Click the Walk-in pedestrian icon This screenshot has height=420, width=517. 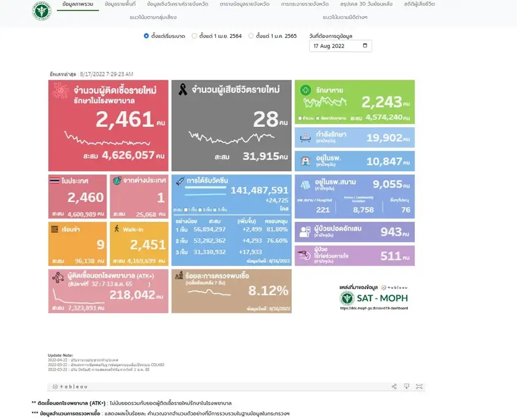coord(118,228)
